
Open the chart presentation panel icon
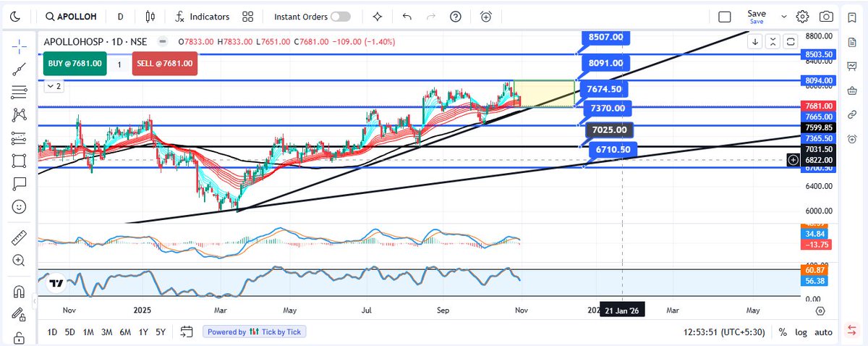(x=851, y=66)
